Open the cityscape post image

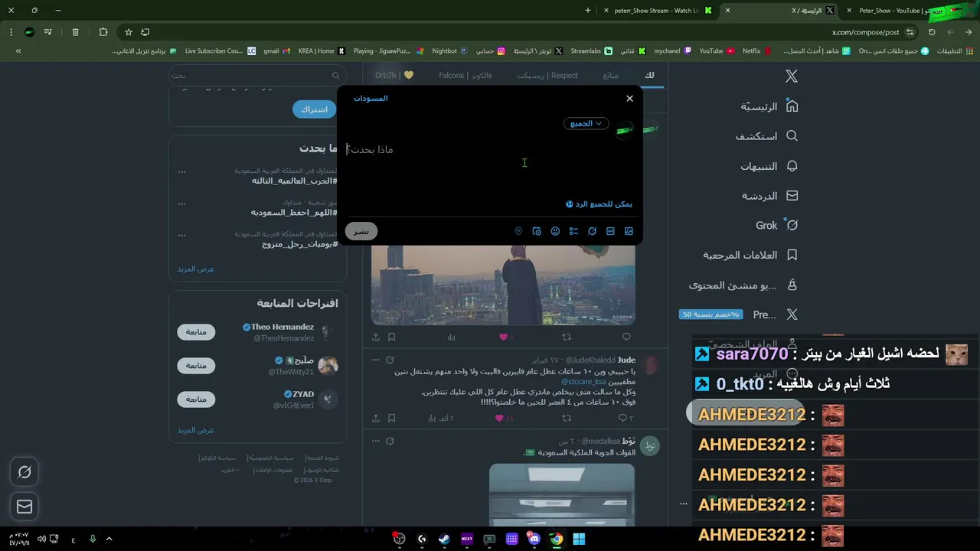(x=503, y=285)
